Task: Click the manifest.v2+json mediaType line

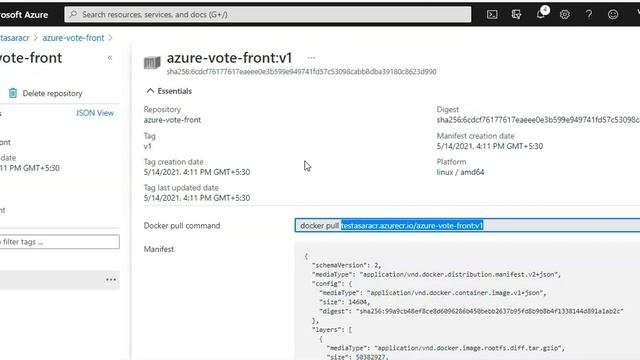Action: coord(436,274)
